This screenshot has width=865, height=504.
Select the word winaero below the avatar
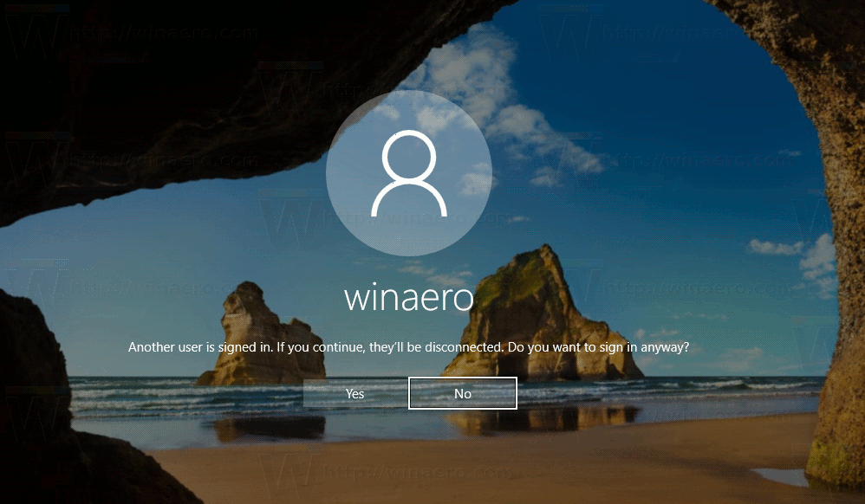click(x=410, y=298)
